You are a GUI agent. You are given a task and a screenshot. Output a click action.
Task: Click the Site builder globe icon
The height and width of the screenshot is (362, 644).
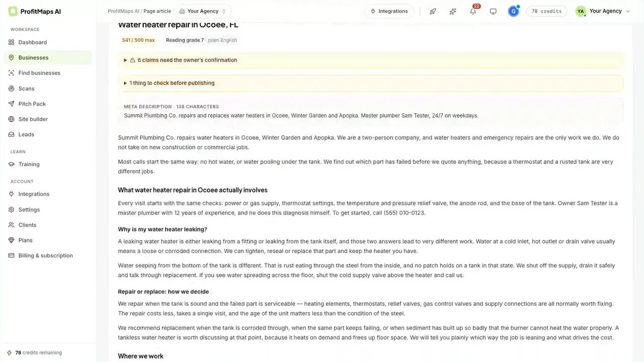tap(12, 119)
